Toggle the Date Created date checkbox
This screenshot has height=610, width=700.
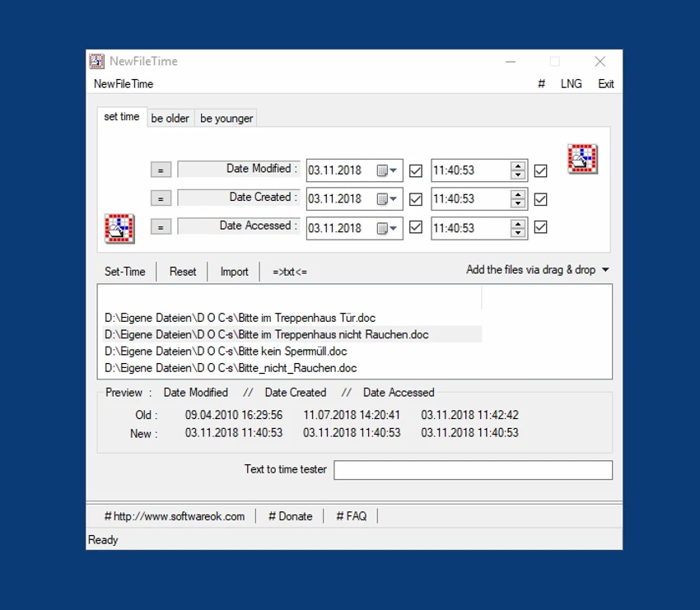coord(416,199)
